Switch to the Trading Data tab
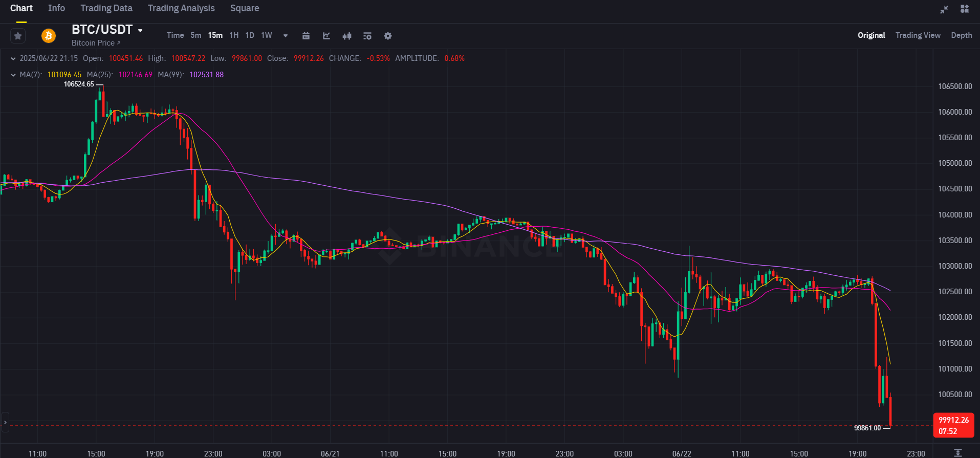Viewport: 980px width, 458px height. 106,8
